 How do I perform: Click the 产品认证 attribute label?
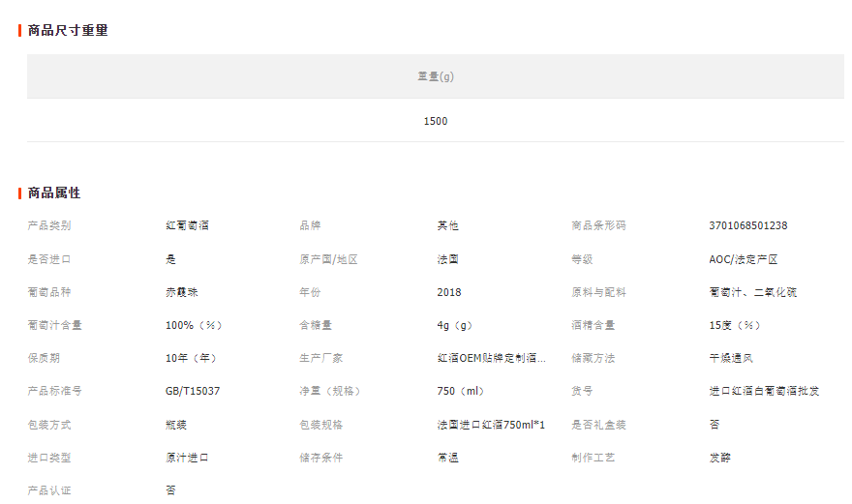click(49, 490)
